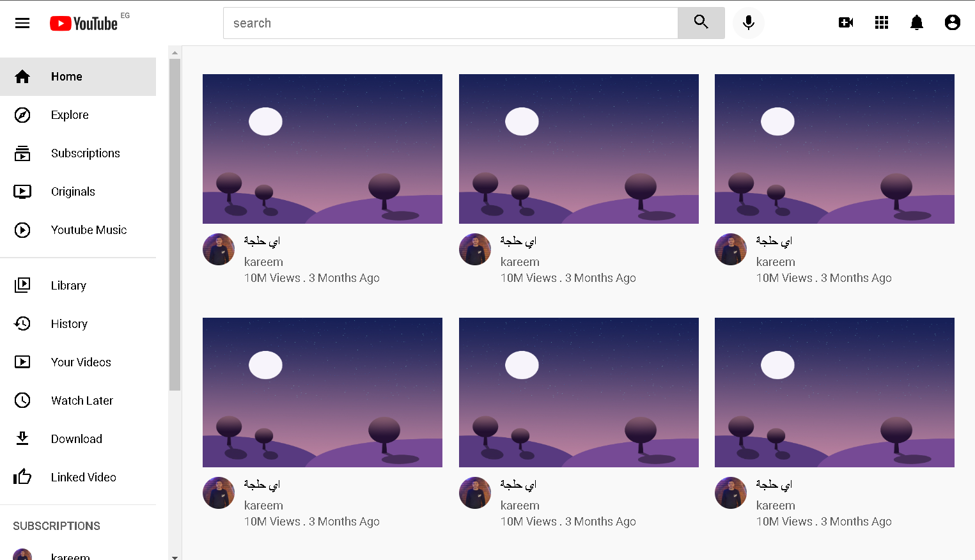Screen dimensions: 975x560
Task: Click the search input field
Action: coord(451,23)
